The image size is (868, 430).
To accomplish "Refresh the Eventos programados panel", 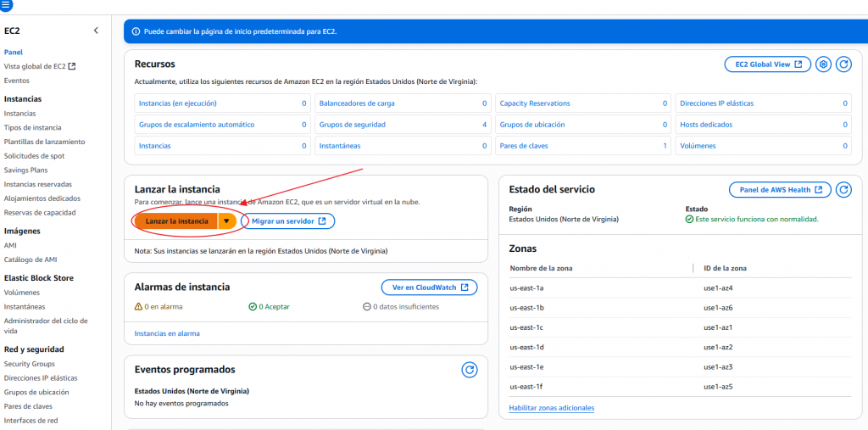I will [x=470, y=370].
